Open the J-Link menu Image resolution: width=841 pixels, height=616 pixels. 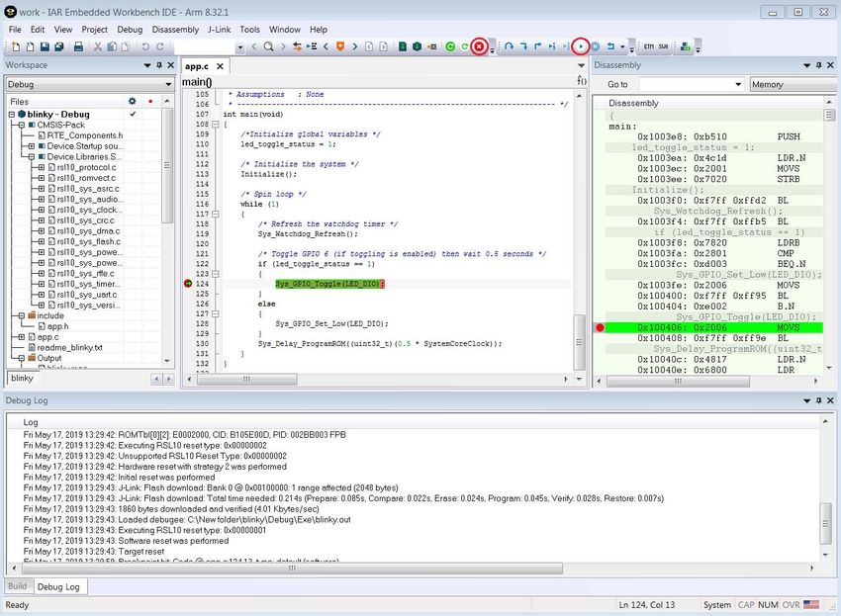219,30
